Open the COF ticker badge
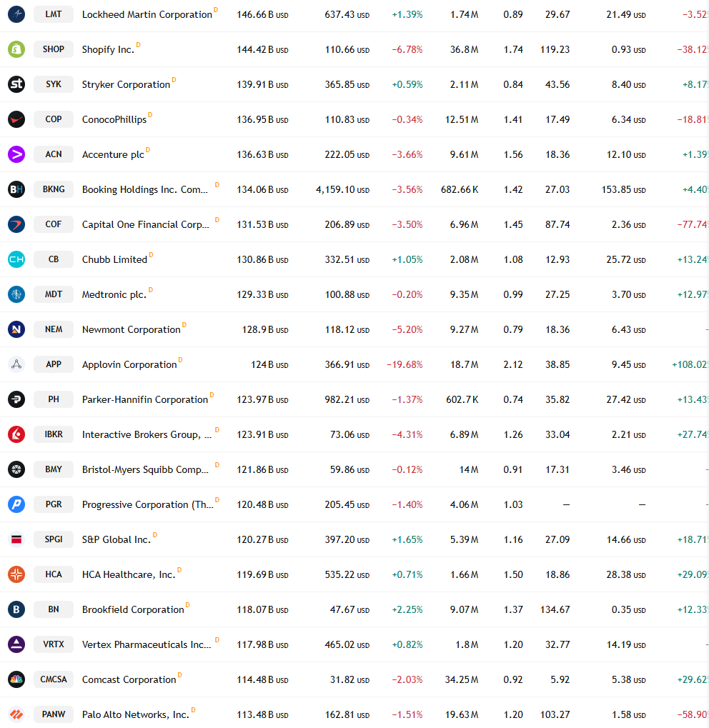The height and width of the screenshot is (728, 709). [x=54, y=224]
